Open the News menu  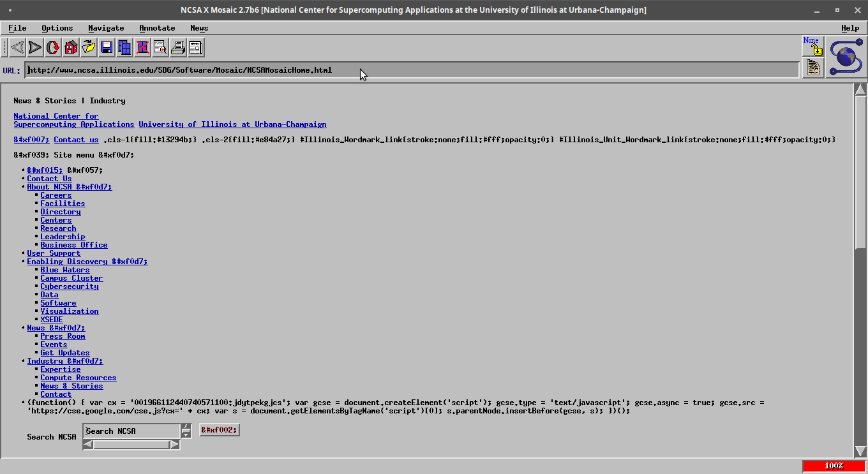point(199,28)
